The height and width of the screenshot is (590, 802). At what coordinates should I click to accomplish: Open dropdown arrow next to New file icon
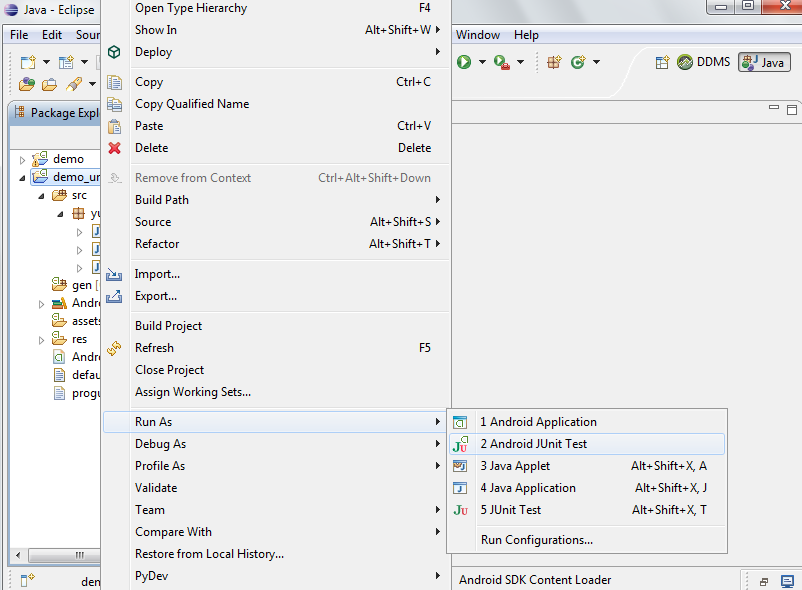tap(46, 62)
